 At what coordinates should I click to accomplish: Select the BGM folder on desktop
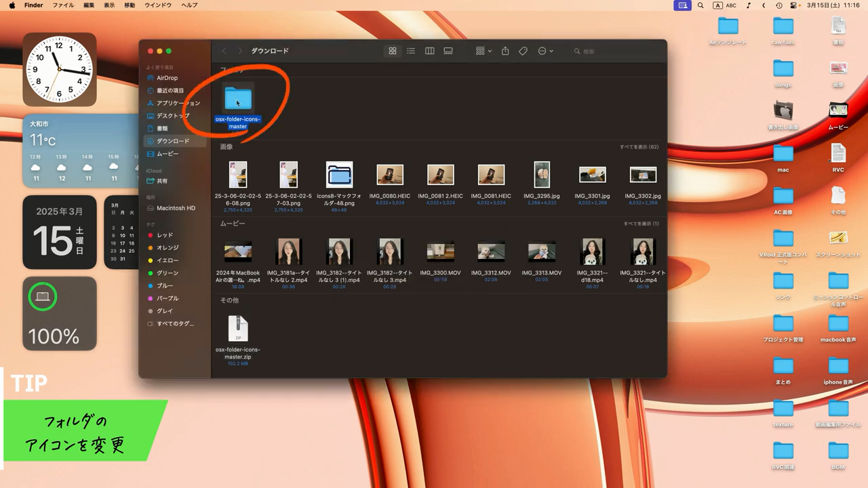click(x=838, y=450)
